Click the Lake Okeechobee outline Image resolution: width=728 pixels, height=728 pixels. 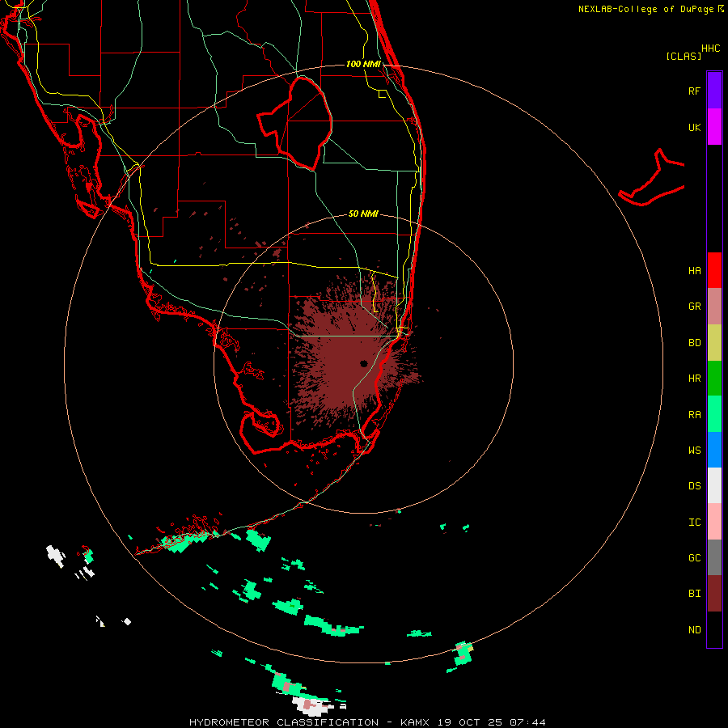coord(295,123)
